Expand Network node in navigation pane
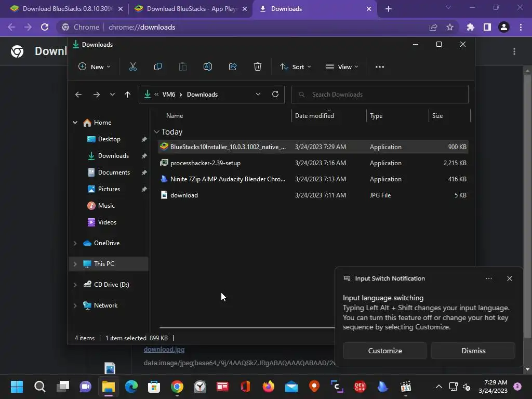Image resolution: width=532 pixels, height=399 pixels. click(x=75, y=305)
